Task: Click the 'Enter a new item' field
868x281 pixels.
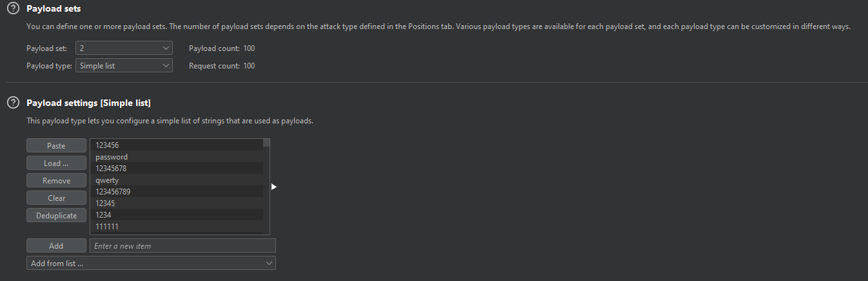Action: coord(182,246)
